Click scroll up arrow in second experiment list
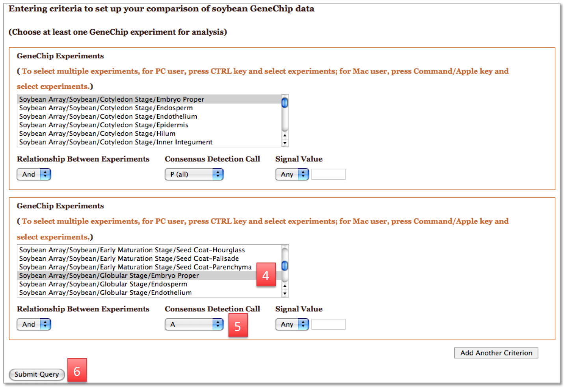Image resolution: width=564 pixels, height=392 pixels. point(285,286)
